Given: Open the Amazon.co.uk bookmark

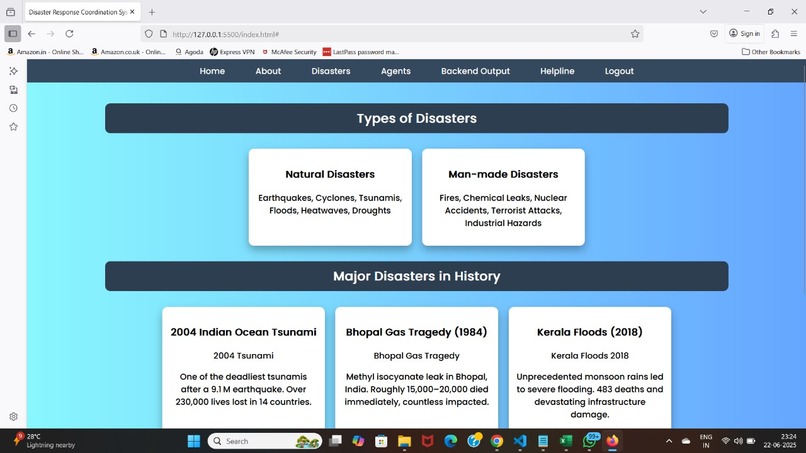Looking at the screenshot, I should tap(128, 52).
